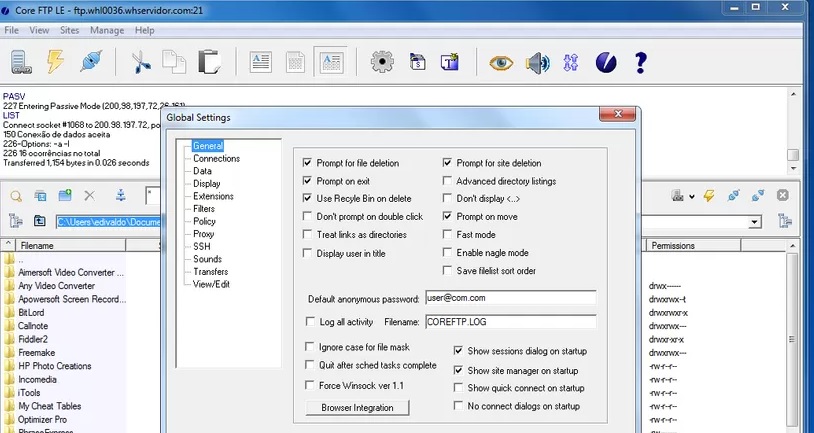Select SSH in settings tree

pyautogui.click(x=202, y=246)
